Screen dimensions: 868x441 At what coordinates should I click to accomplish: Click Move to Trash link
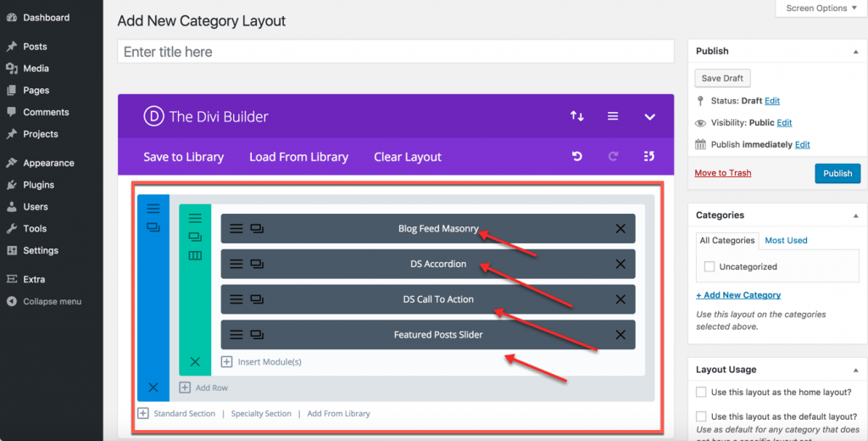click(723, 173)
